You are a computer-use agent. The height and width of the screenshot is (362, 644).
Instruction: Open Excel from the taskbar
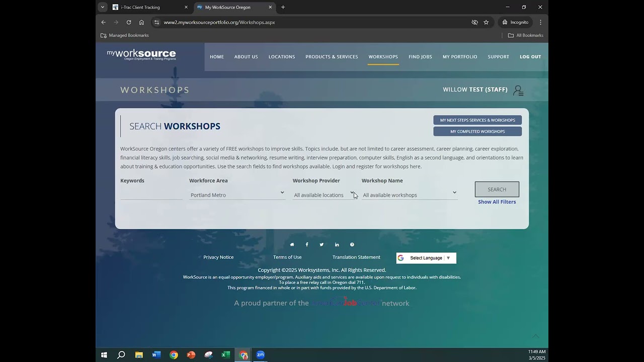(226, 355)
